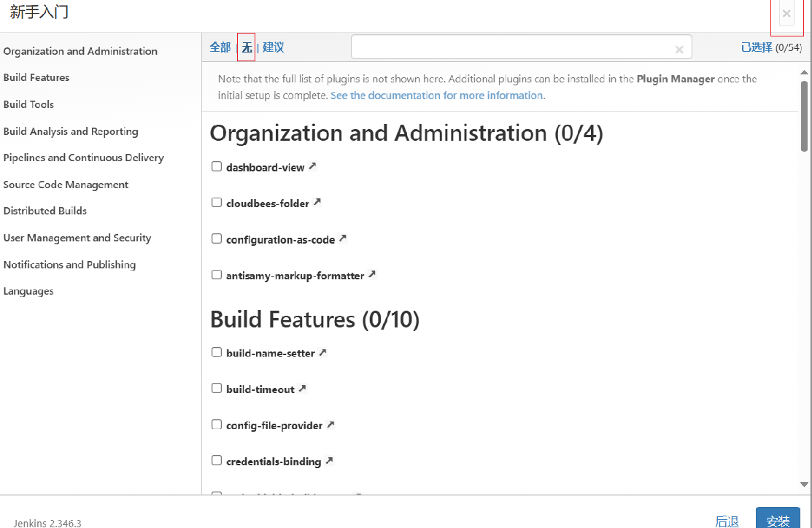Jump to Build Tools category
The width and height of the screenshot is (812, 528).
tap(28, 104)
